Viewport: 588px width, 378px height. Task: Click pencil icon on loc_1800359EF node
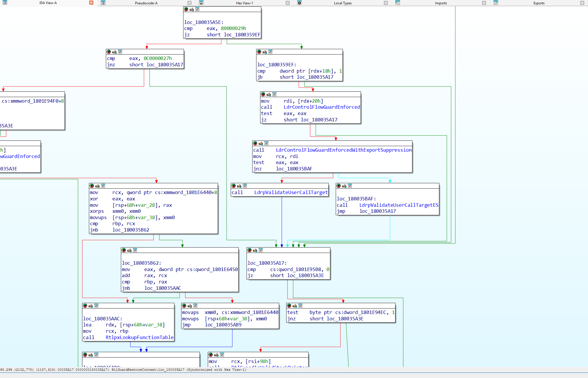tap(265, 52)
